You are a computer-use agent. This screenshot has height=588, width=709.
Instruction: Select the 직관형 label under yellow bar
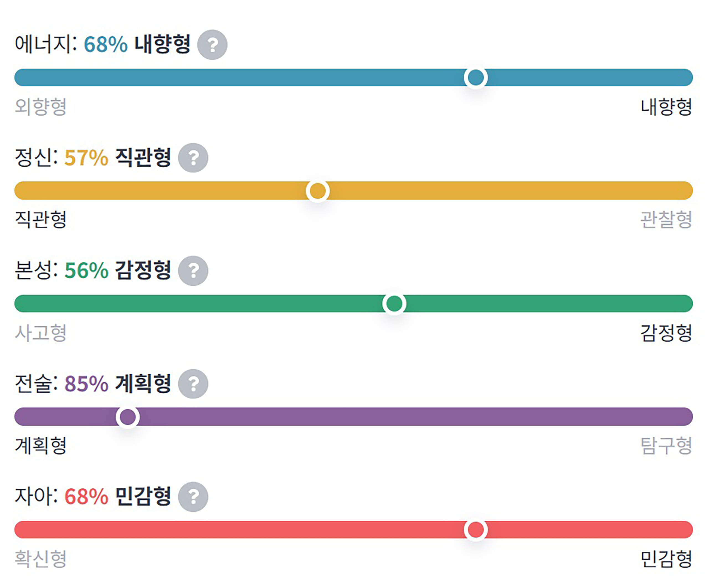(41, 219)
